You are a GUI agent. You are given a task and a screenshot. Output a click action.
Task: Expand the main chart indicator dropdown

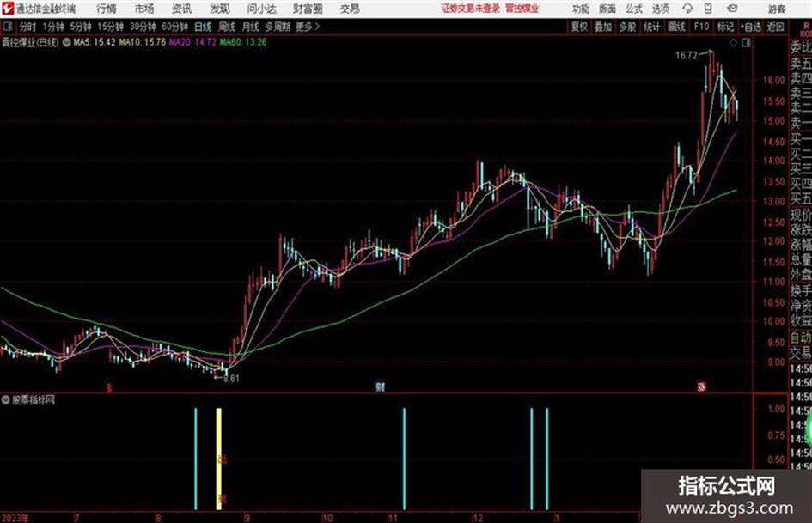pos(66,42)
